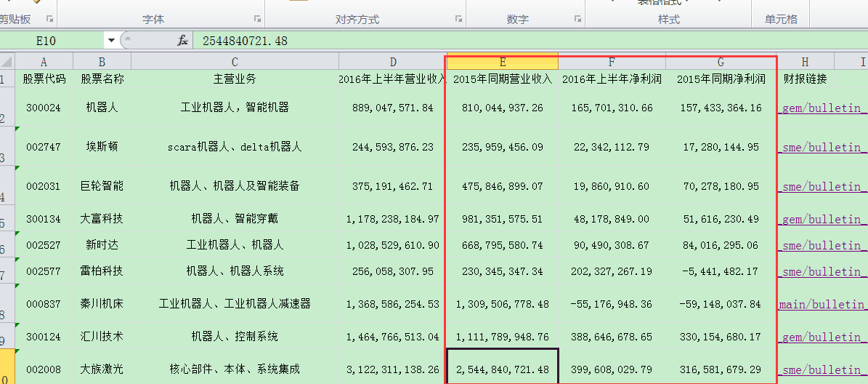Viewport: 868px width, 384px height.
Task: Select the cell named 雷柏科技
Action: (102, 271)
